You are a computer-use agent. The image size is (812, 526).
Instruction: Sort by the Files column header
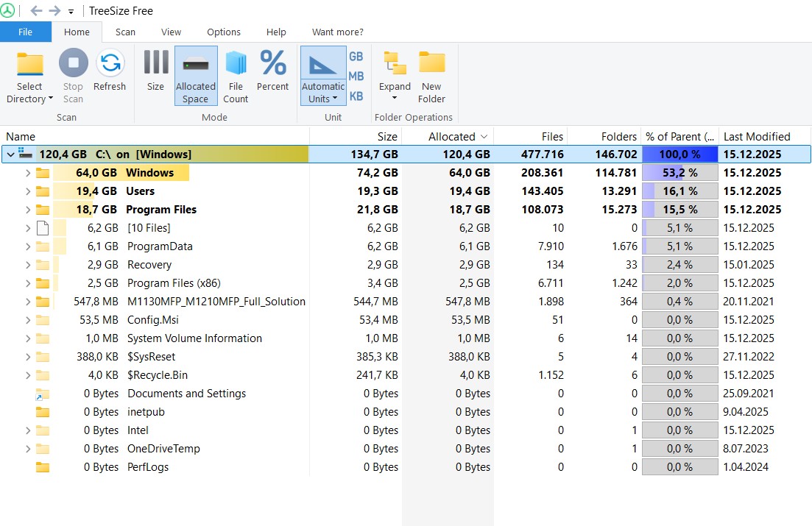[x=531, y=137]
